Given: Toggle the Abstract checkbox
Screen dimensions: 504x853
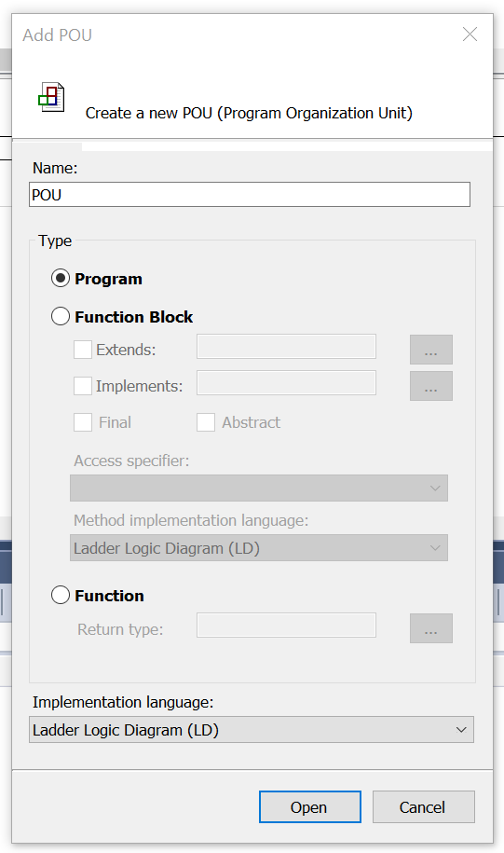Looking at the screenshot, I should (206, 422).
